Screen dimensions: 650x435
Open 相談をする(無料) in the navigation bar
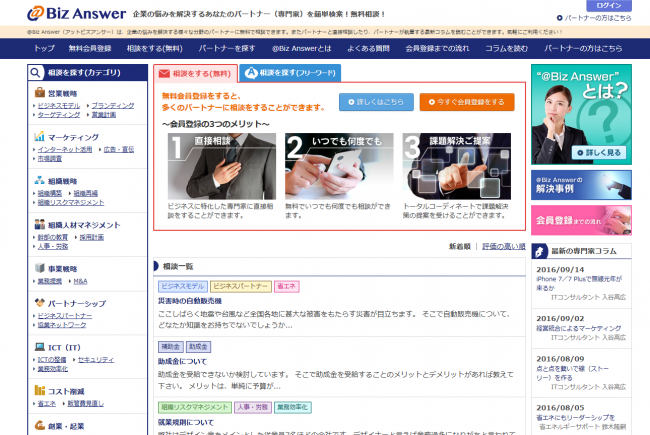coord(155,49)
